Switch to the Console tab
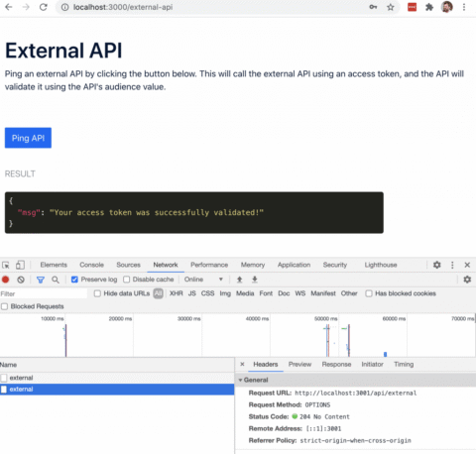Viewport: 476px width, 454px height. coord(91,265)
